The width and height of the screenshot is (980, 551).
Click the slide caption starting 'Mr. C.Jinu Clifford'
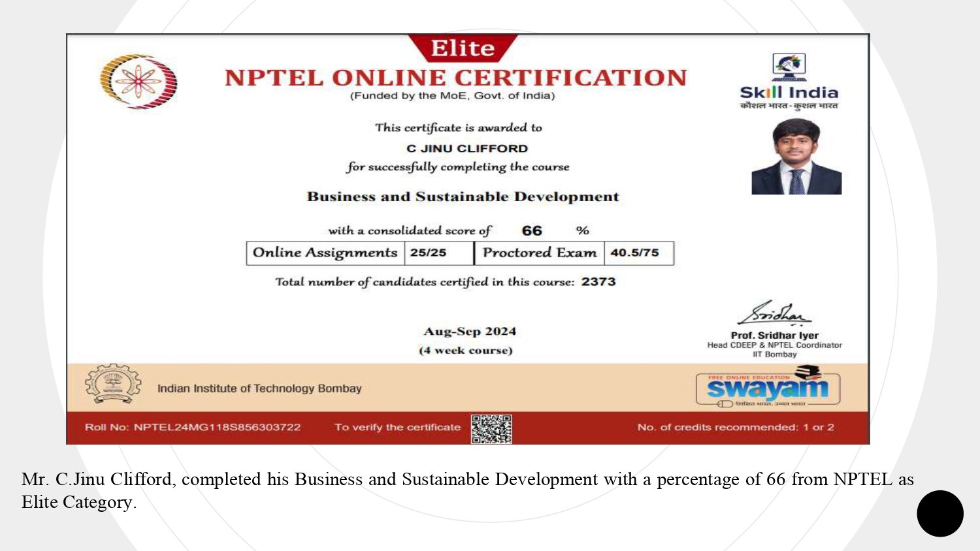468,490
